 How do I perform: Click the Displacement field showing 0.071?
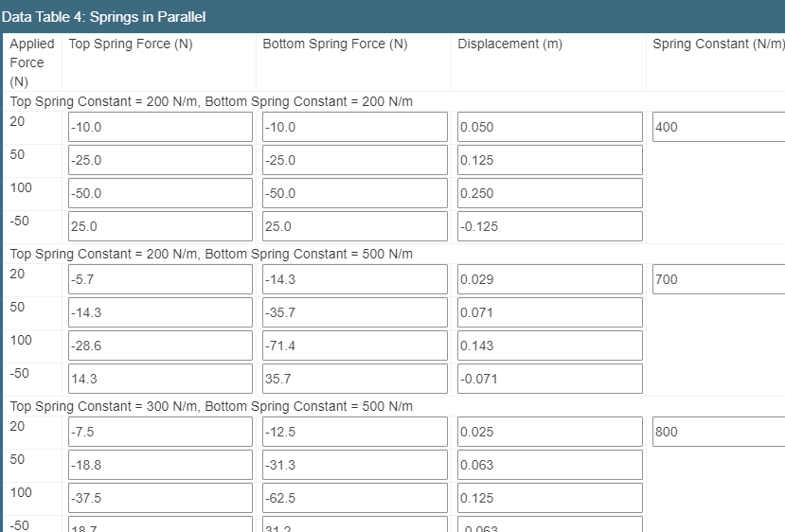point(550,312)
